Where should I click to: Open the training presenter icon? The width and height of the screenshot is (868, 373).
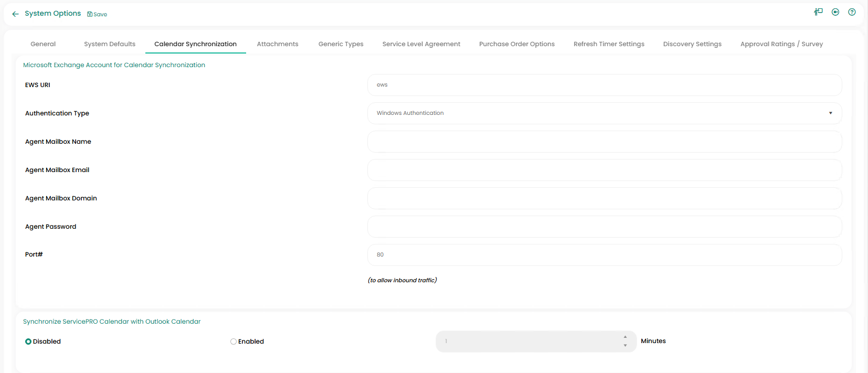pos(818,12)
